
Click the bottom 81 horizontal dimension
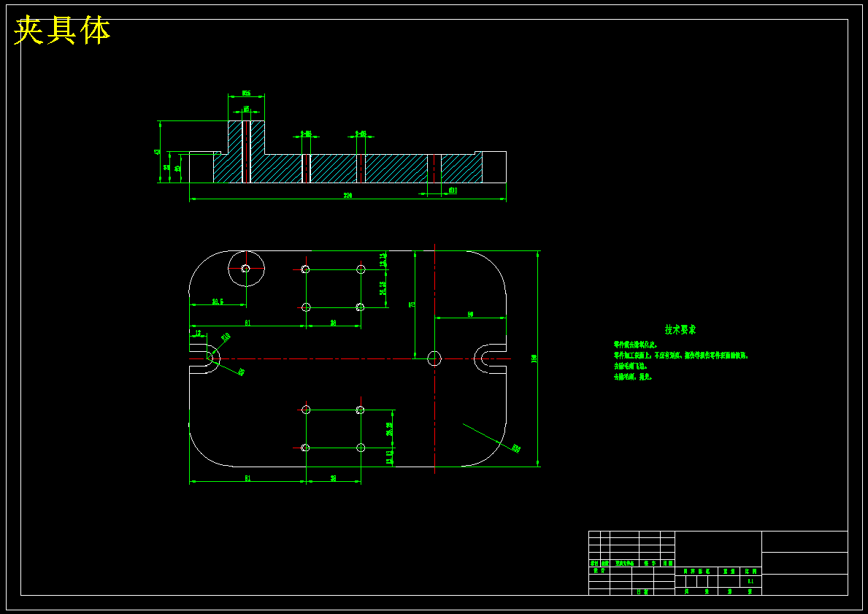[247, 477]
